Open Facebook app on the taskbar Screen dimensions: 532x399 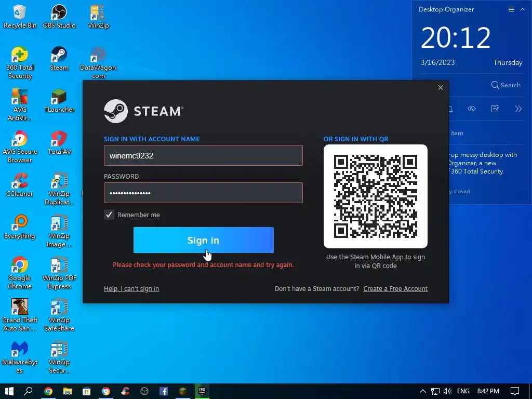(x=164, y=391)
